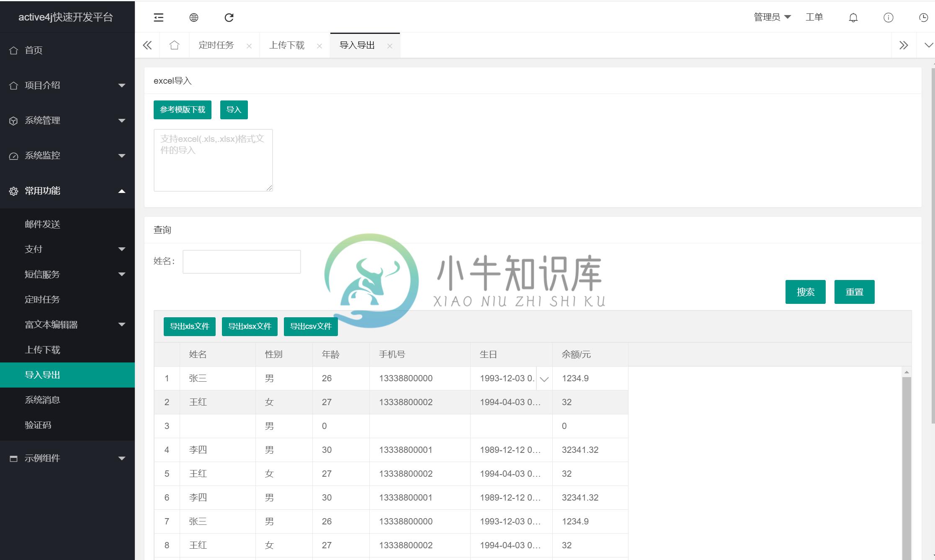Close the 定时任务 tab
This screenshot has width=935, height=560.
click(x=249, y=46)
